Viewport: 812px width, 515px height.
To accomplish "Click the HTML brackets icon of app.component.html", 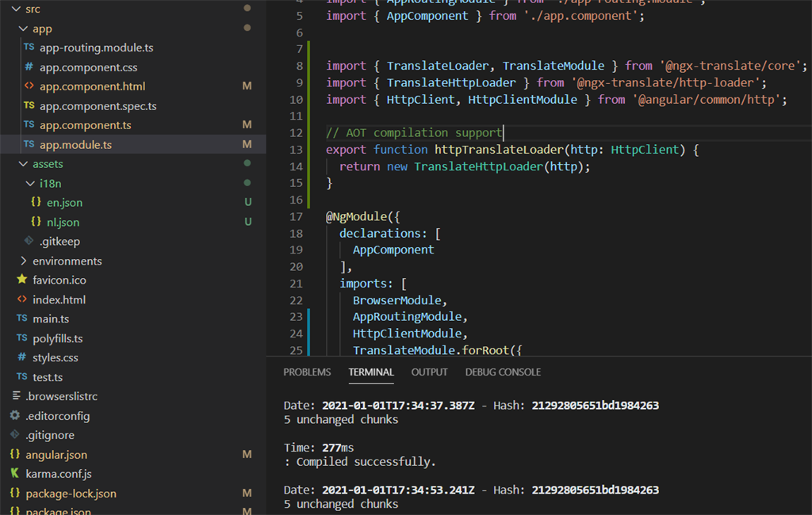I will (x=29, y=86).
